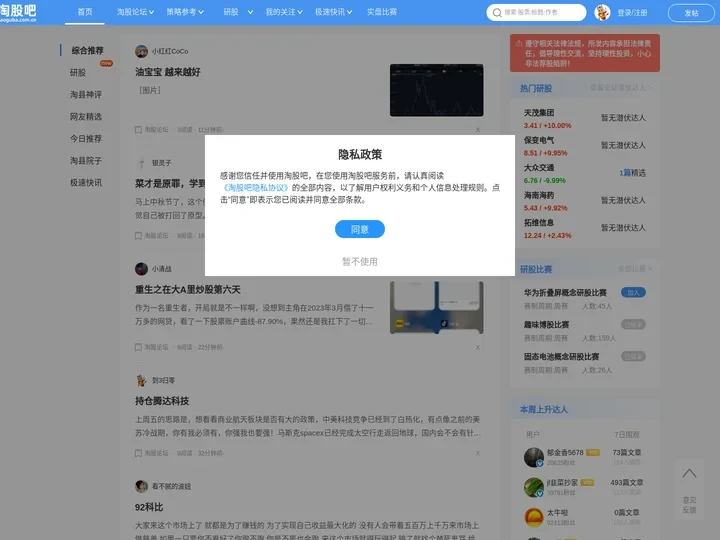
Task: Open thumbnail of 重生之在大A里炒股 post
Action: coord(436,308)
